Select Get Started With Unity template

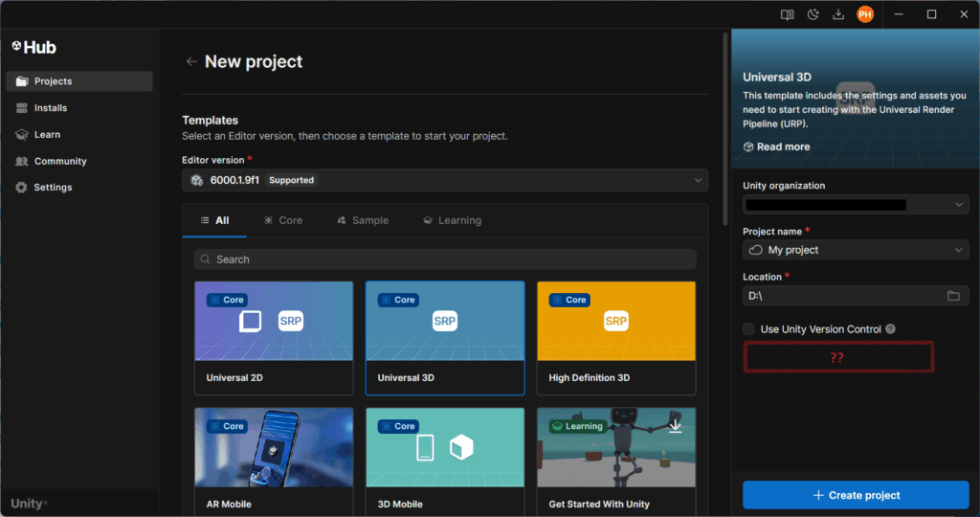(616, 461)
